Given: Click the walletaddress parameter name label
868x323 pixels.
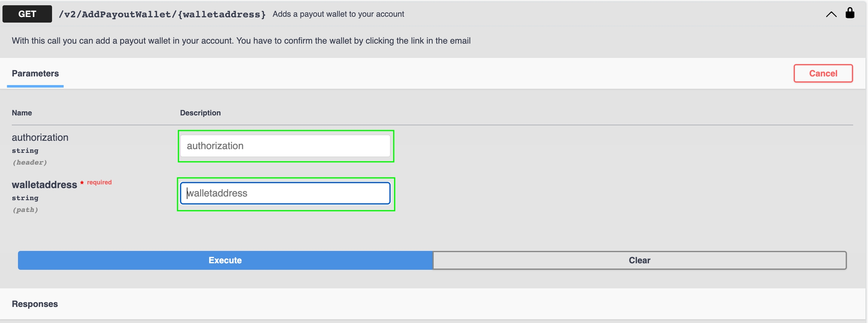Looking at the screenshot, I should click(44, 184).
